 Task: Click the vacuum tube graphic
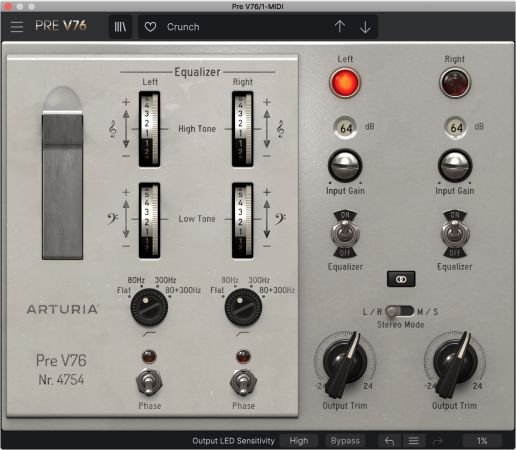pos(62,173)
